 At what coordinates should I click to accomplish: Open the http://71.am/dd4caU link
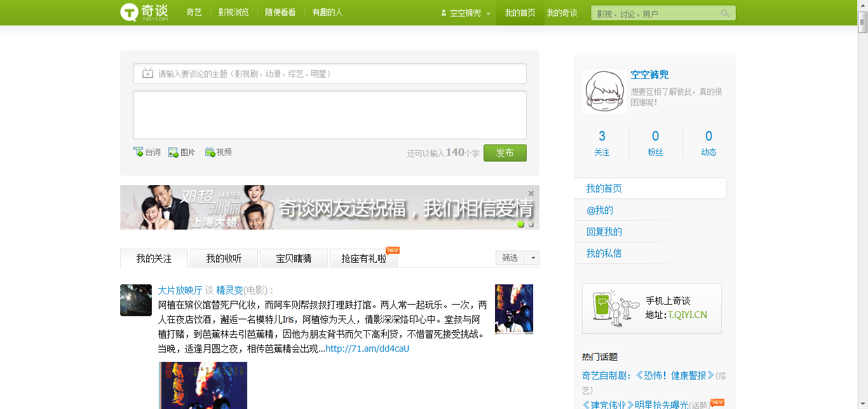[367, 349]
